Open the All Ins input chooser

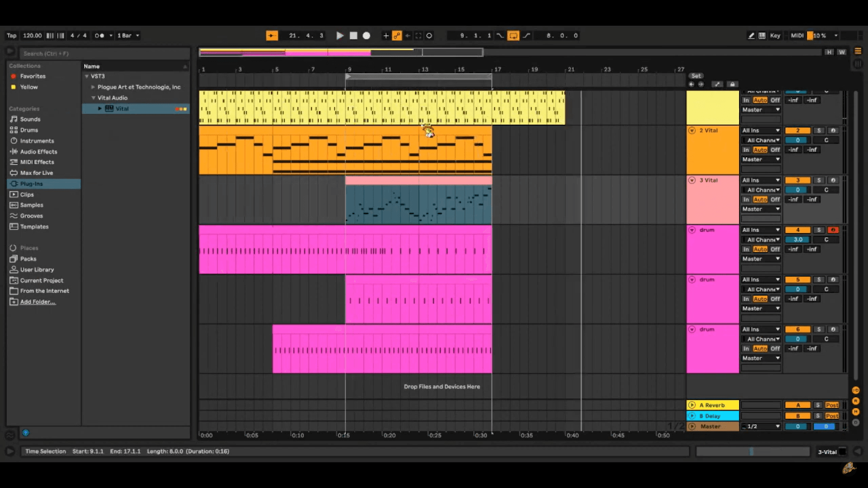761,130
